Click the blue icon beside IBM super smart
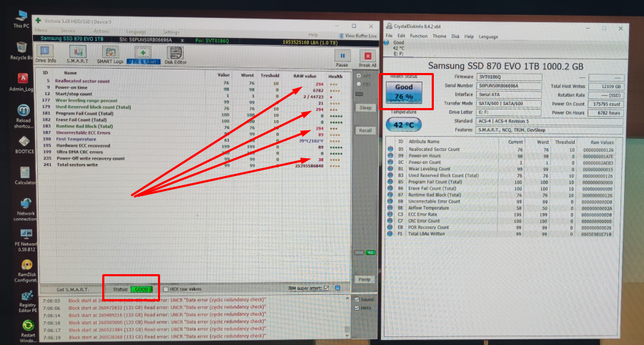The height and width of the screenshot is (345, 644). click(337, 288)
